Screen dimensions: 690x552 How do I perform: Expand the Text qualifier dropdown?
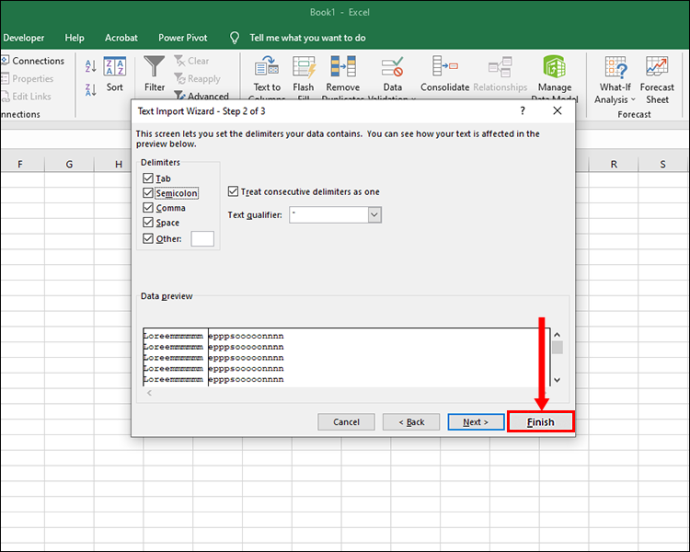tap(374, 215)
